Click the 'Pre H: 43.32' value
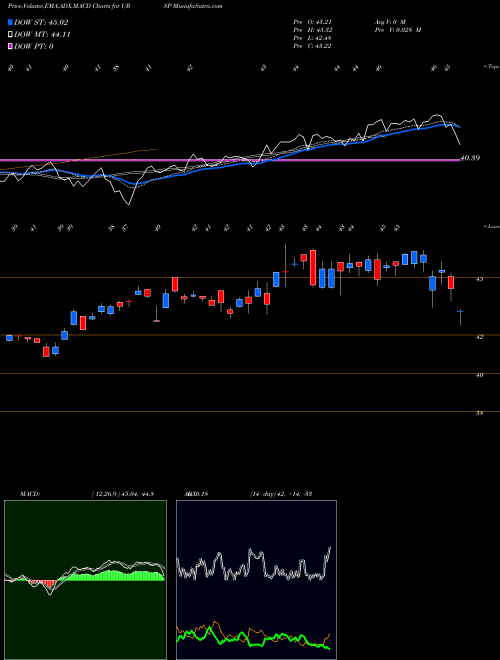The width and height of the screenshot is (500, 660). [x=312, y=30]
